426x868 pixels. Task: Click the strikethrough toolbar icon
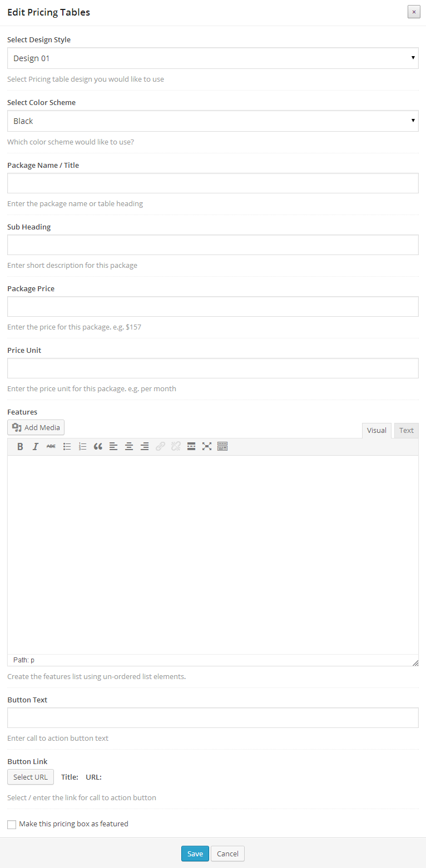[51, 446]
